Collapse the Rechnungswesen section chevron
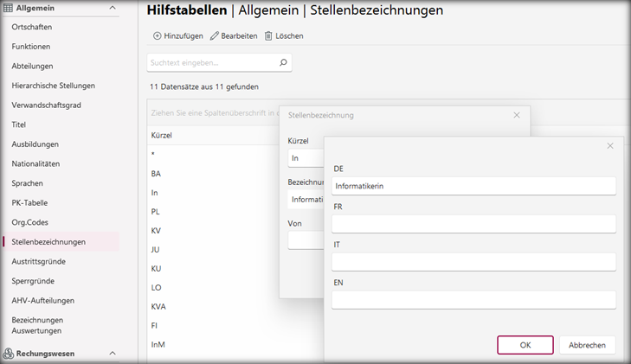The height and width of the screenshot is (364, 631). tap(113, 353)
